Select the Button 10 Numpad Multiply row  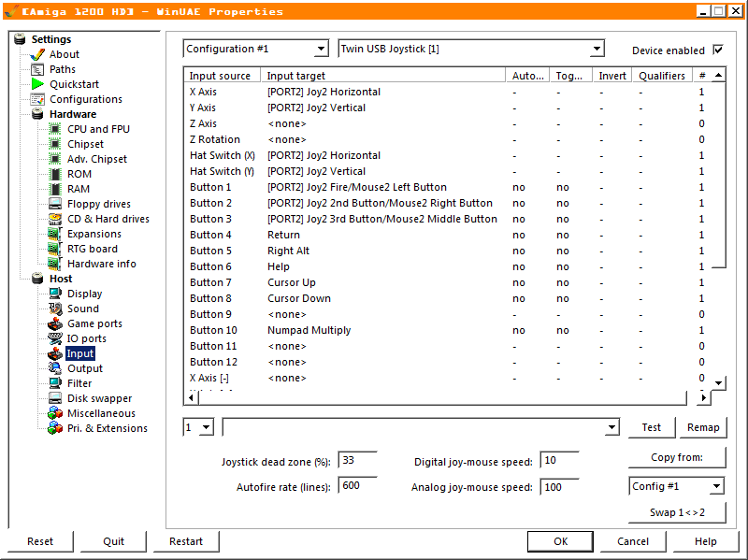click(448, 330)
